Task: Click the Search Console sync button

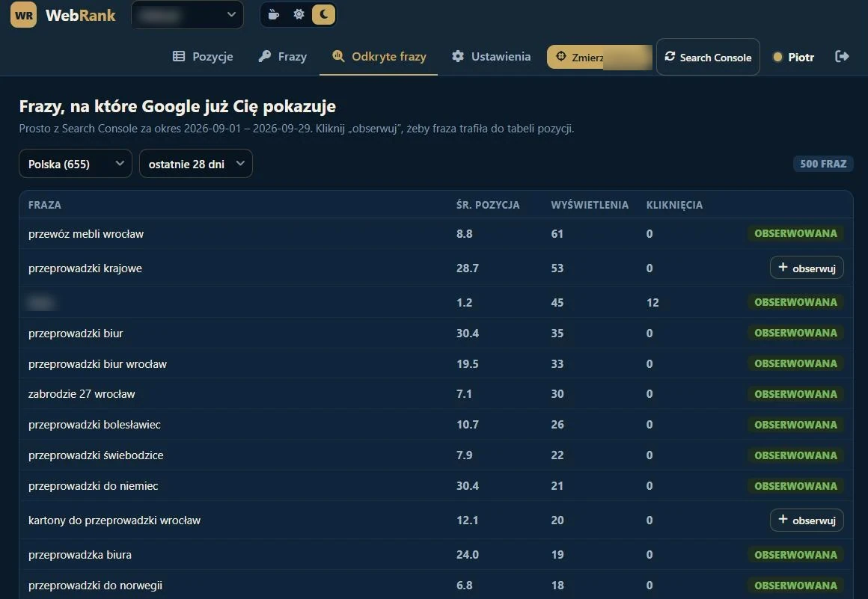Action: 708,57
